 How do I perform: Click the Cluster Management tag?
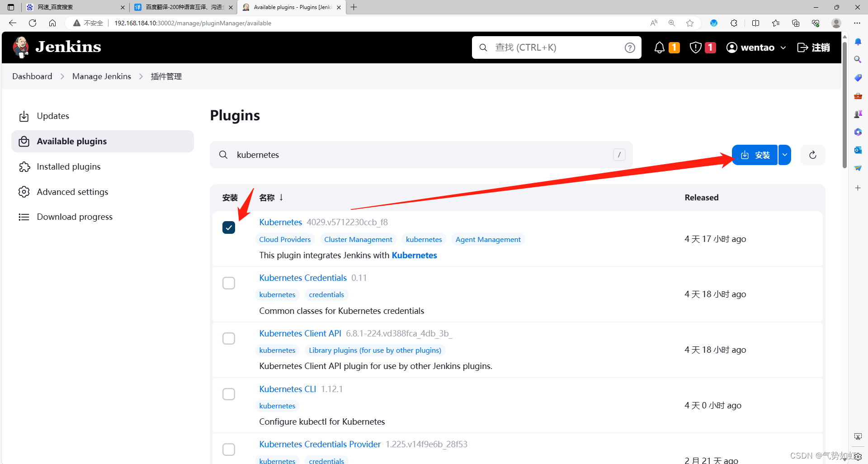tap(358, 239)
